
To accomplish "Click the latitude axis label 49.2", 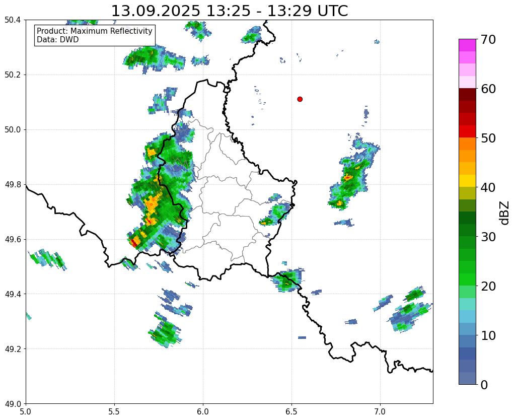I will tap(13, 349).
